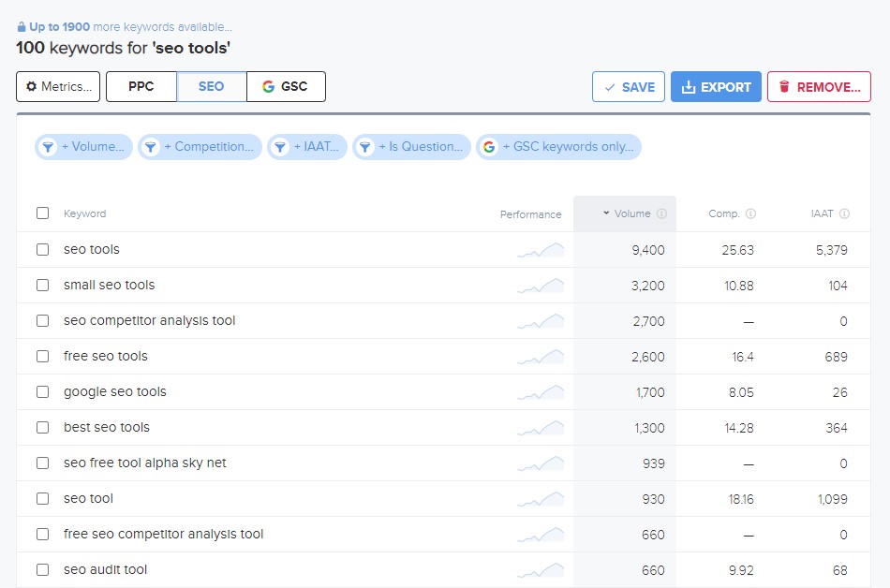The image size is (890, 588).
Task: Add an Is Question filter
Action: pyautogui.click(x=411, y=147)
